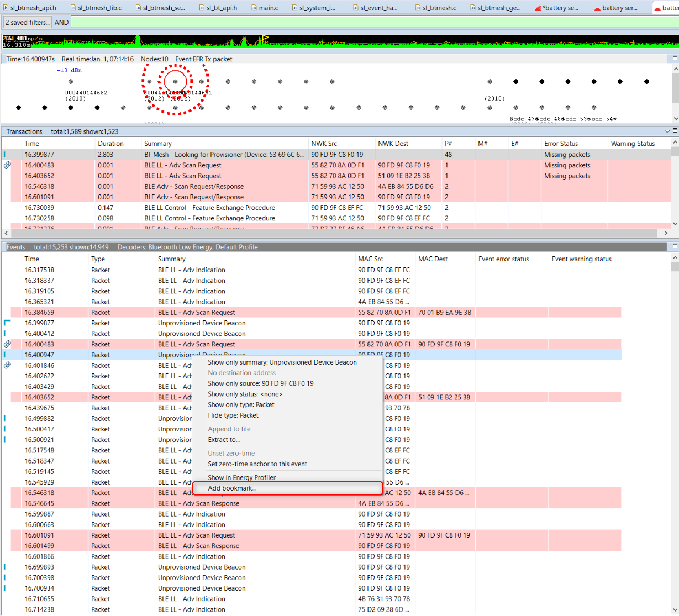
Task: Click link icon on event row 16.401846
Action: [7, 365]
